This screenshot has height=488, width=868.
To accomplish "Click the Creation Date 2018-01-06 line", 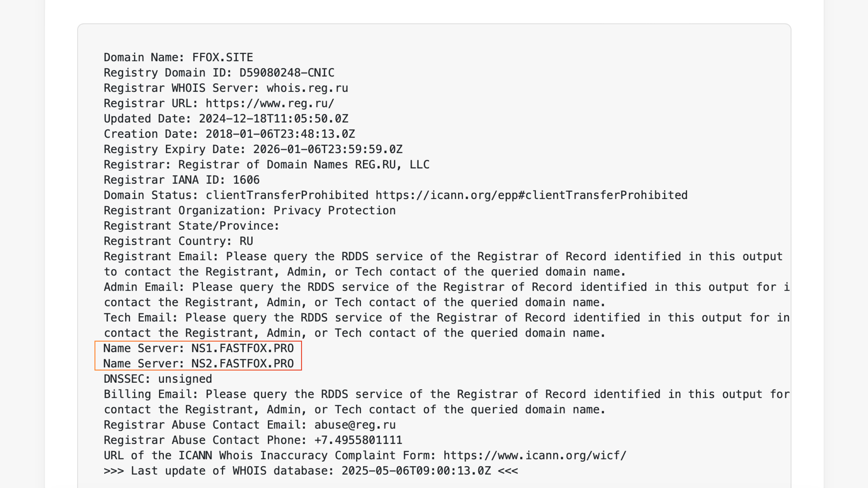I will 229,134.
